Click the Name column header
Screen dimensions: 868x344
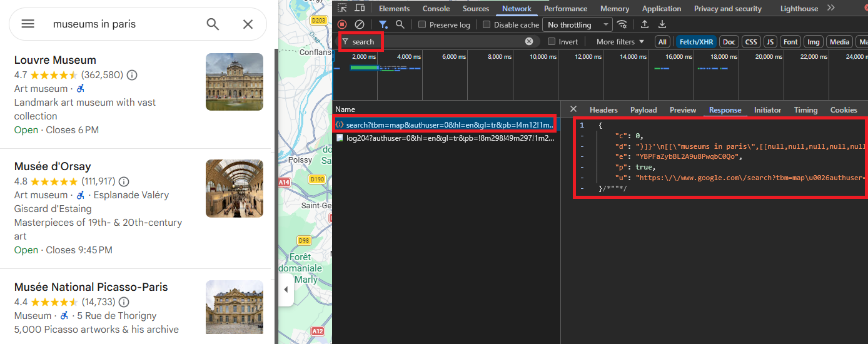pos(345,109)
